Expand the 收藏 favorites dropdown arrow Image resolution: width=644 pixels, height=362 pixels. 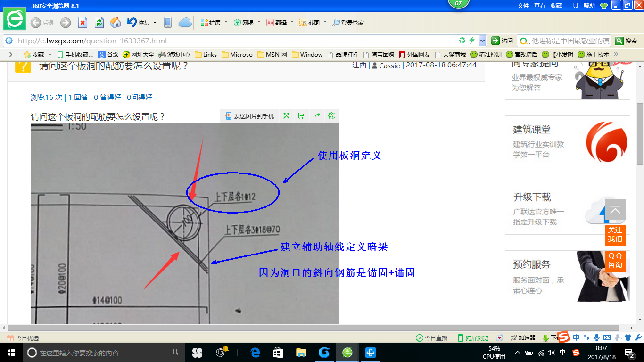pos(50,55)
